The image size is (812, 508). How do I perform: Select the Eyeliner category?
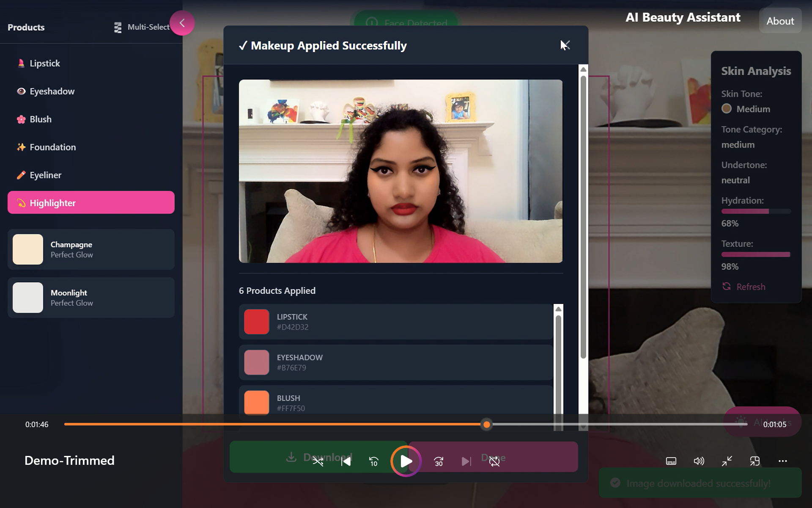[x=45, y=175]
